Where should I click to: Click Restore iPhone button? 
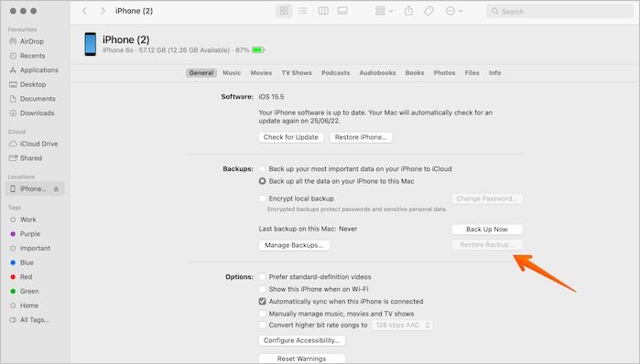tap(361, 137)
